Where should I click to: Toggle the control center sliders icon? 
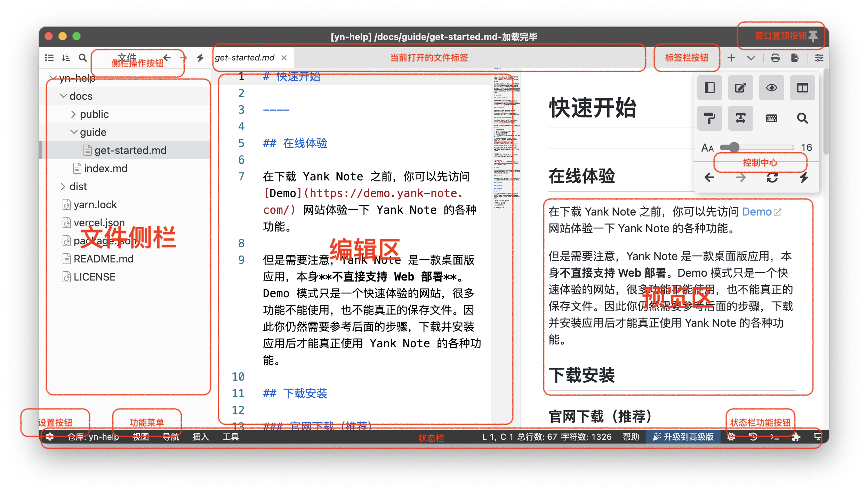(x=819, y=58)
